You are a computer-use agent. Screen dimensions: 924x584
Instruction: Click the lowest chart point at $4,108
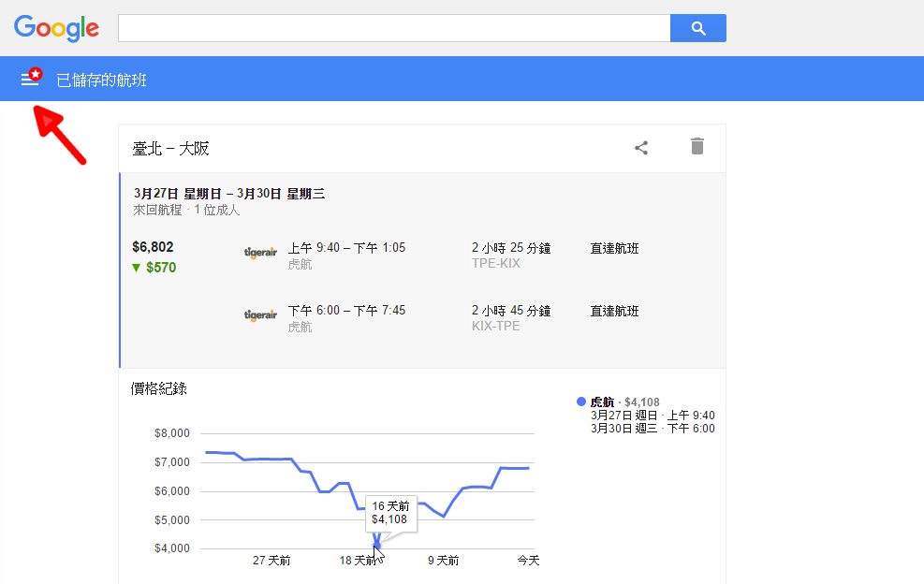[376, 546]
